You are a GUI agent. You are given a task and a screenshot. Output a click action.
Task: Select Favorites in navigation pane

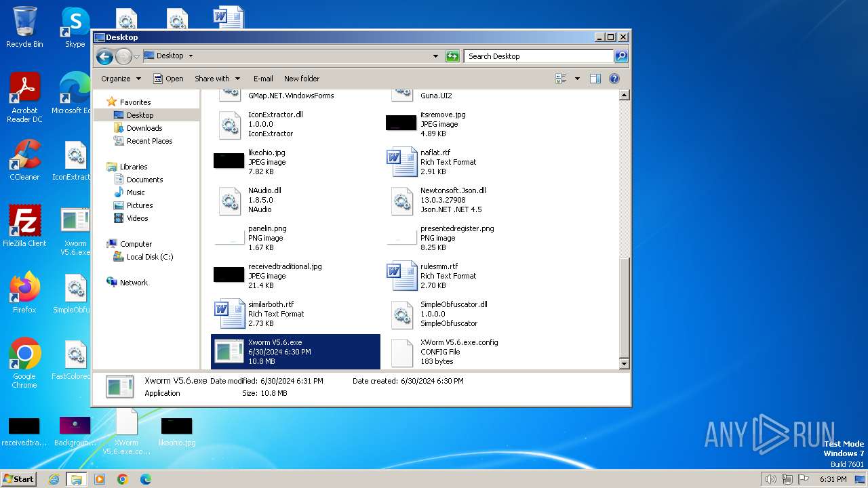(x=135, y=102)
